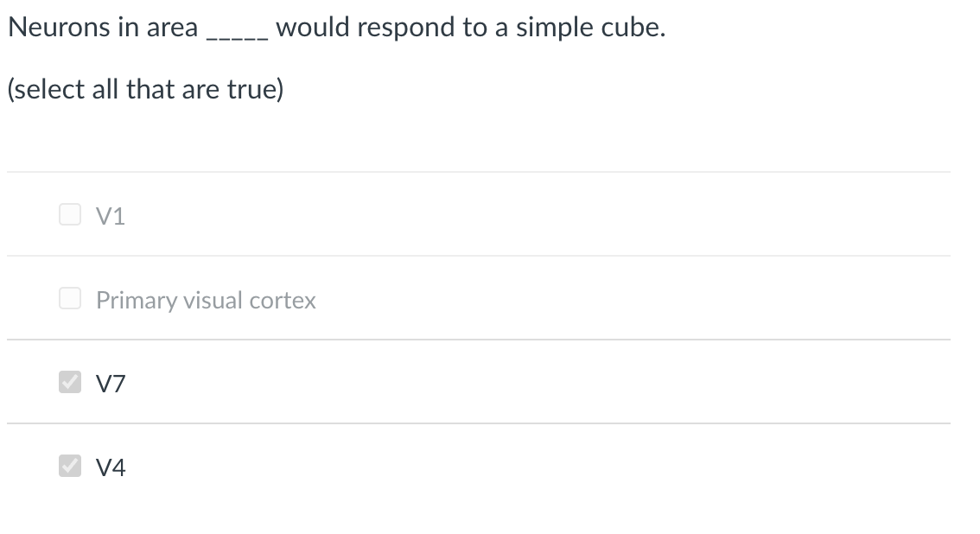Click the word "visual" in the second option
This screenshot has height=534, width=980.
(x=213, y=300)
